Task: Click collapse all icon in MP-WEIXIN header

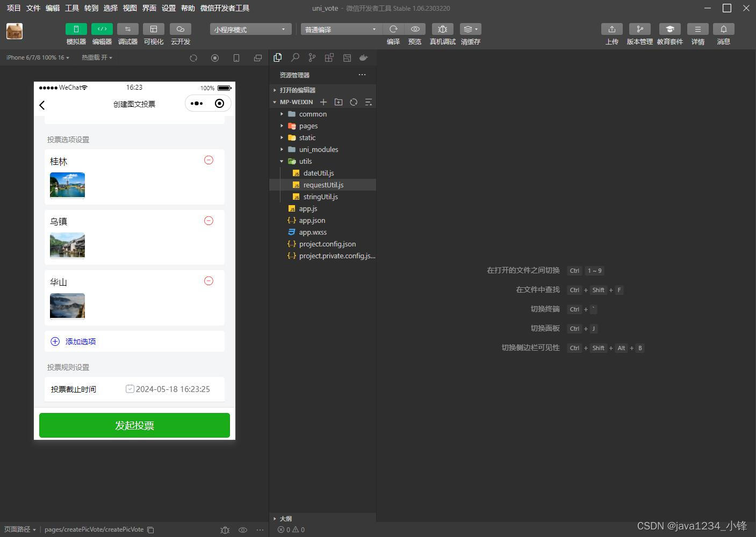Action: tap(369, 102)
